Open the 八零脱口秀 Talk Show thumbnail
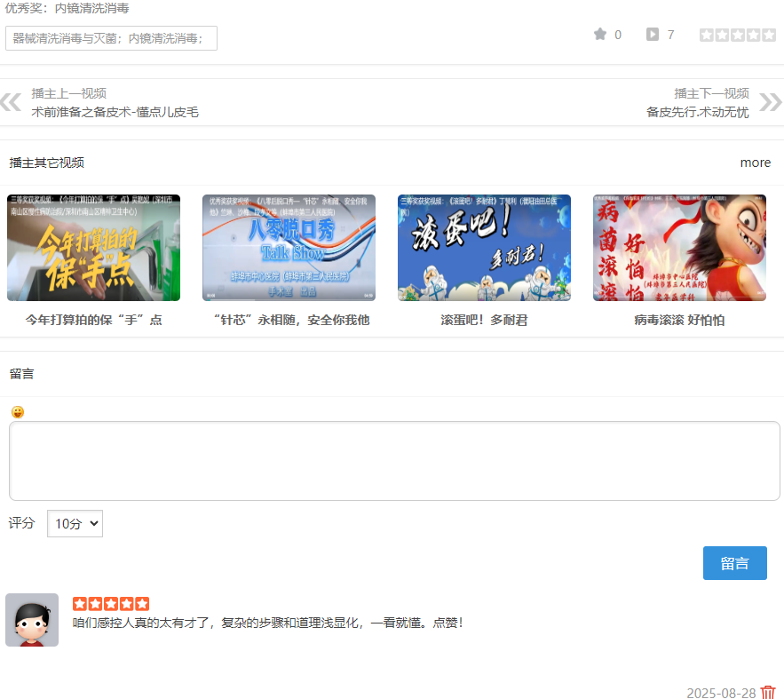This screenshot has height=699, width=784. (289, 248)
